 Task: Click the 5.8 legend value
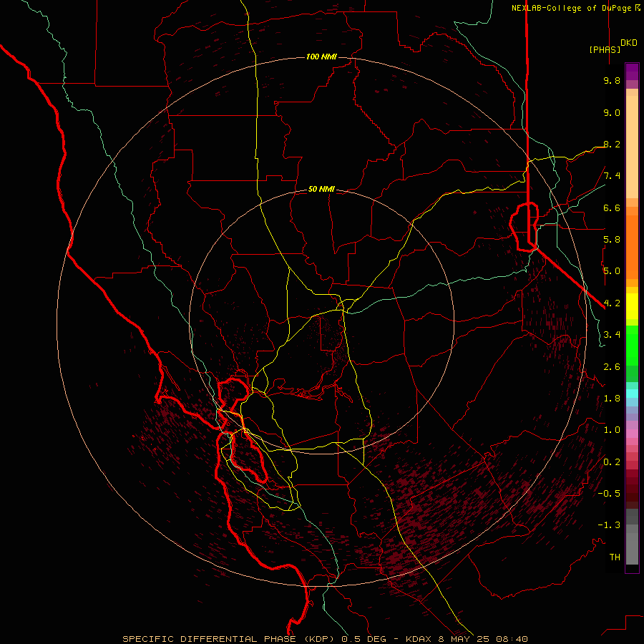pos(612,240)
